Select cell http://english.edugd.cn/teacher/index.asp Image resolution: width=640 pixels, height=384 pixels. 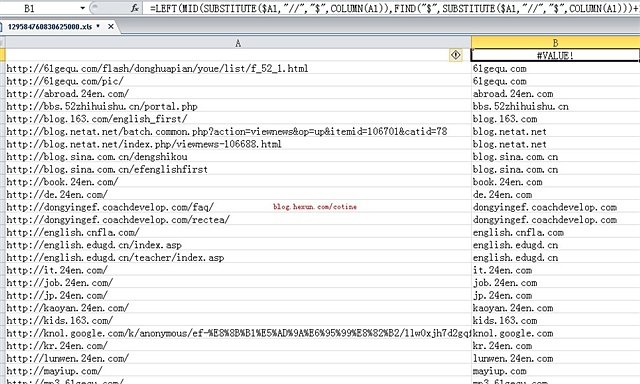click(238, 257)
